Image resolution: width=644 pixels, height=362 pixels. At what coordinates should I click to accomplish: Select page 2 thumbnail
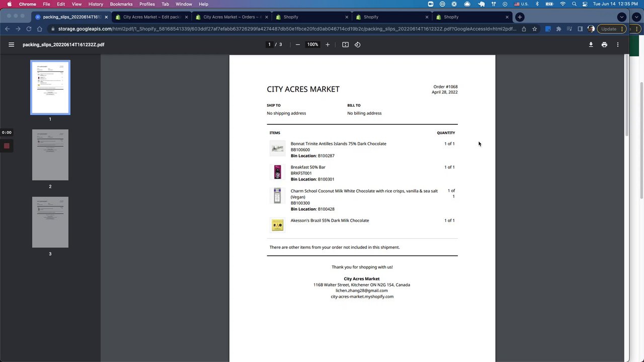(x=50, y=155)
